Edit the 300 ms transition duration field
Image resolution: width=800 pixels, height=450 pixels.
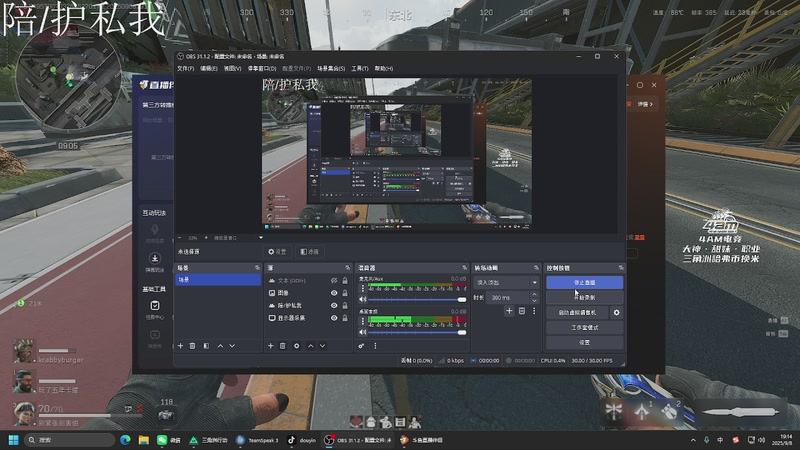508,297
